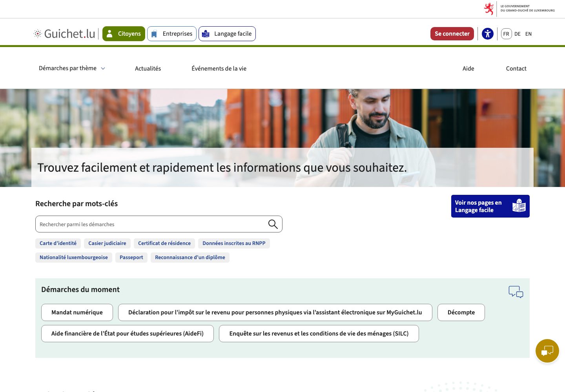Open the Mandat numérique procedure
The height and width of the screenshot is (392, 565).
coord(77,312)
